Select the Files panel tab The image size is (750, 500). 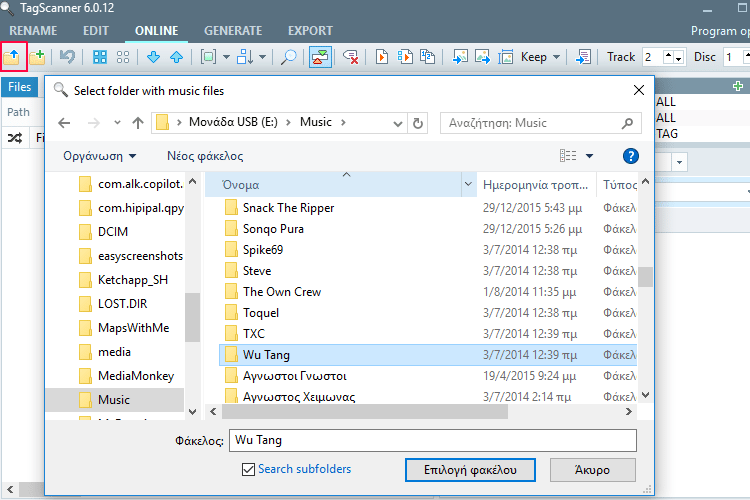[19, 87]
